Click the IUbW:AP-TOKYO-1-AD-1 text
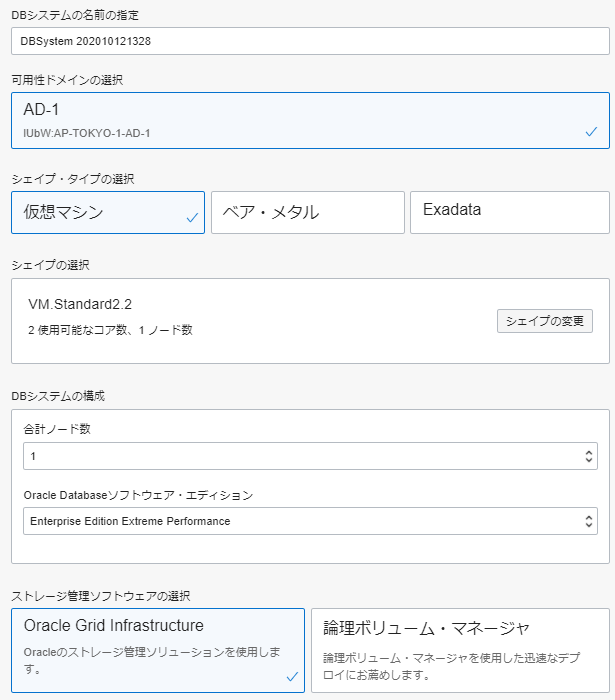The image size is (615, 700). (x=87, y=133)
